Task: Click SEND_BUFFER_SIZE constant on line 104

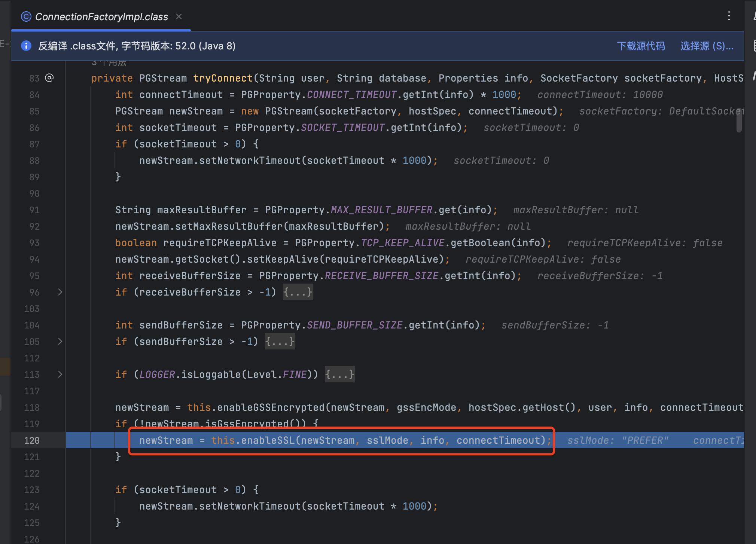Action: point(354,325)
